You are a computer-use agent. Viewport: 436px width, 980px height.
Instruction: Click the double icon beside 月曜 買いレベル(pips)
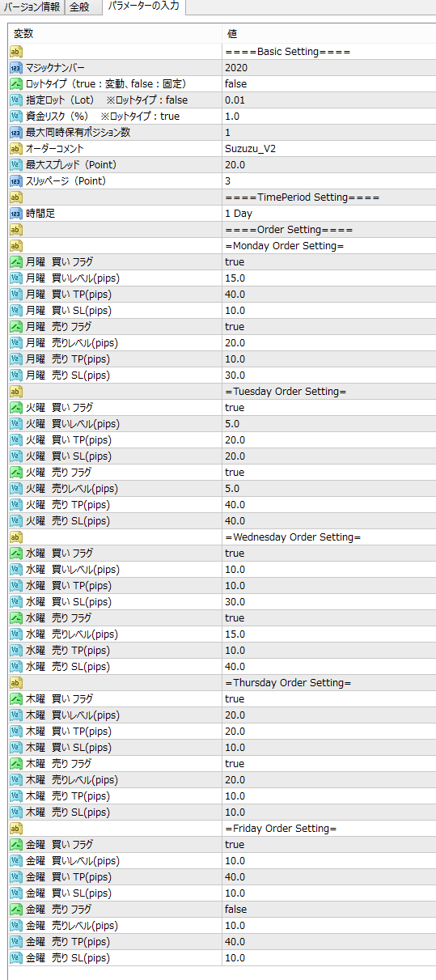pos(16,278)
